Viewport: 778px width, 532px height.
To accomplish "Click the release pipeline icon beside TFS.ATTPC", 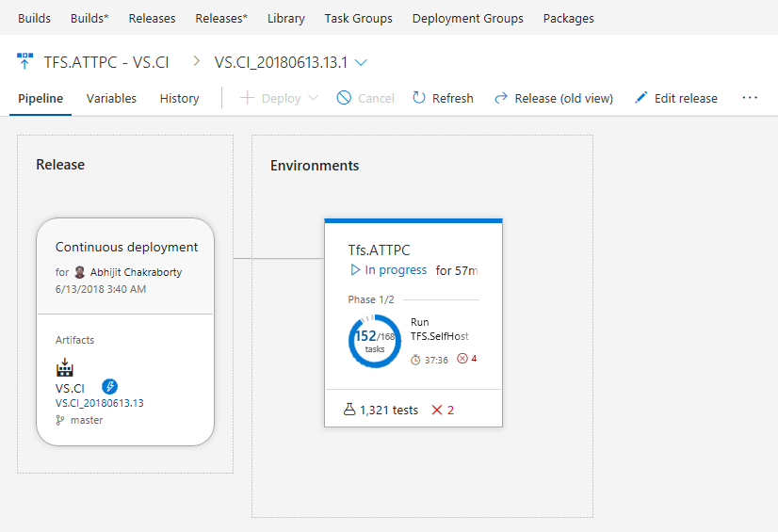I will [24, 61].
